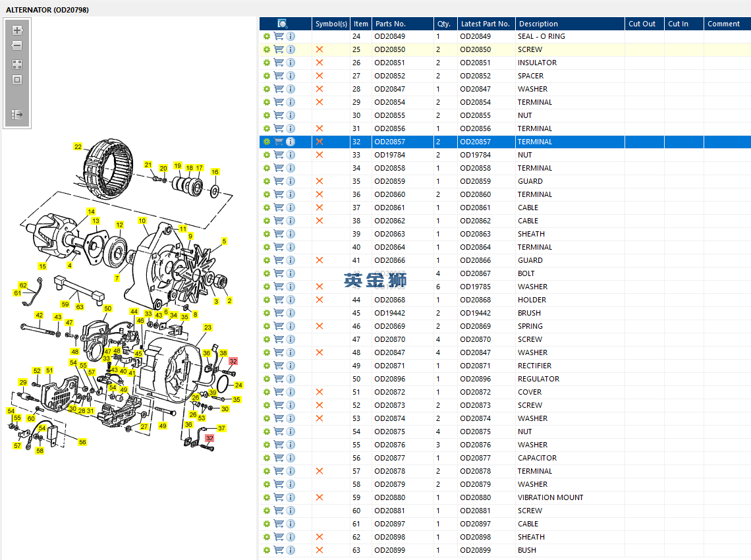Screen dimensions: 751x560
Task: Add item 49 RECTIFIER to cart
Action: click(279, 366)
